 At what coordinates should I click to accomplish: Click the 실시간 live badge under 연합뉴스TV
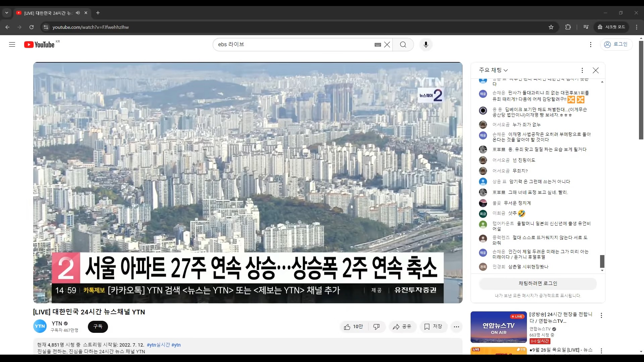(x=540, y=341)
